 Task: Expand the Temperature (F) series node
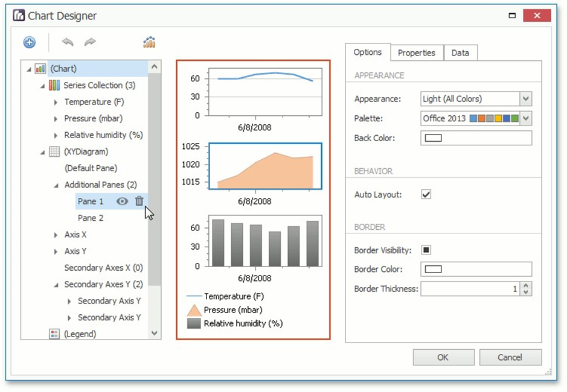[x=56, y=103]
